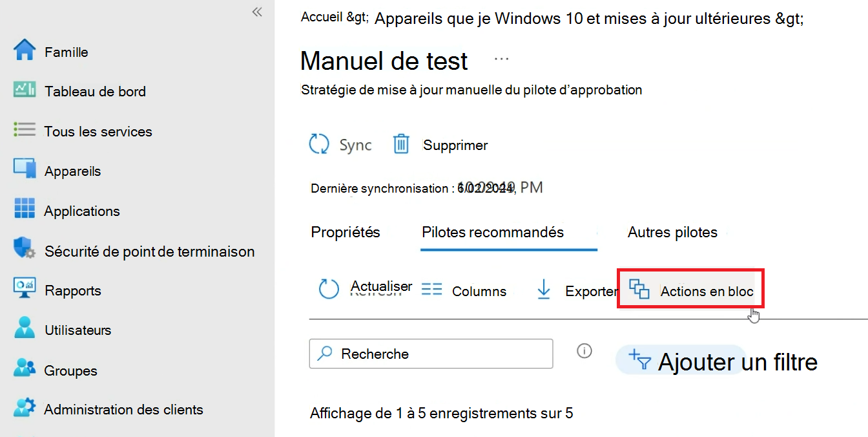Image resolution: width=868 pixels, height=437 pixels.
Task: Select the Appareils devices icon
Action: [x=25, y=170]
